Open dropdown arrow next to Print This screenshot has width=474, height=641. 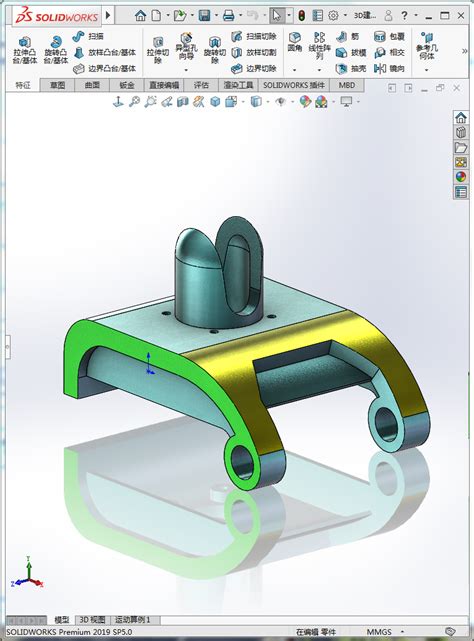click(x=240, y=16)
